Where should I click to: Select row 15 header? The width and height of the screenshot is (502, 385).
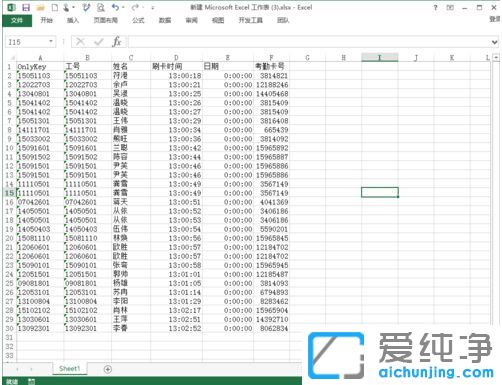tap(9, 193)
